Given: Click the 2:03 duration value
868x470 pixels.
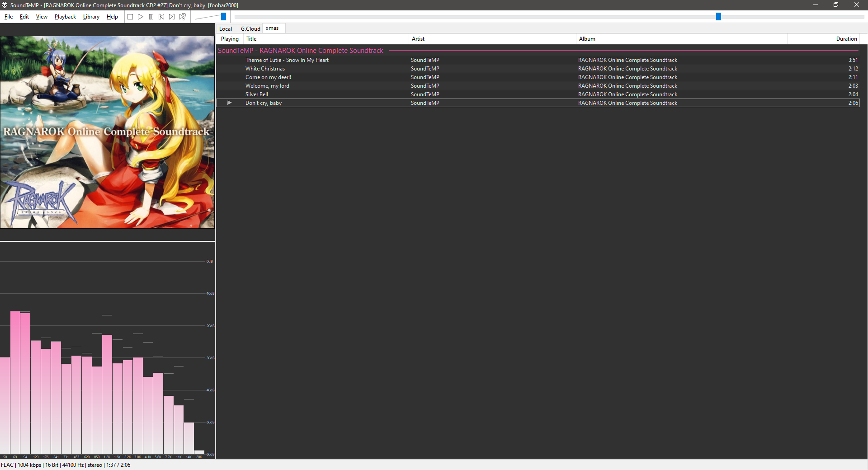Looking at the screenshot, I should [853, 86].
